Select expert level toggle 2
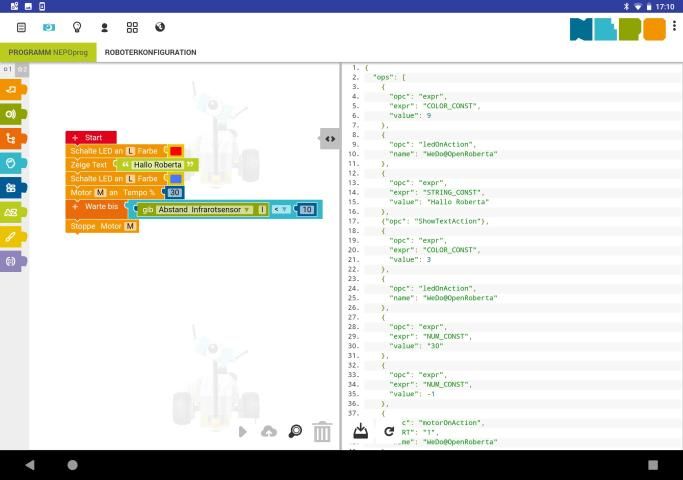Image resolution: width=683 pixels, height=480 pixels. pos(21,69)
